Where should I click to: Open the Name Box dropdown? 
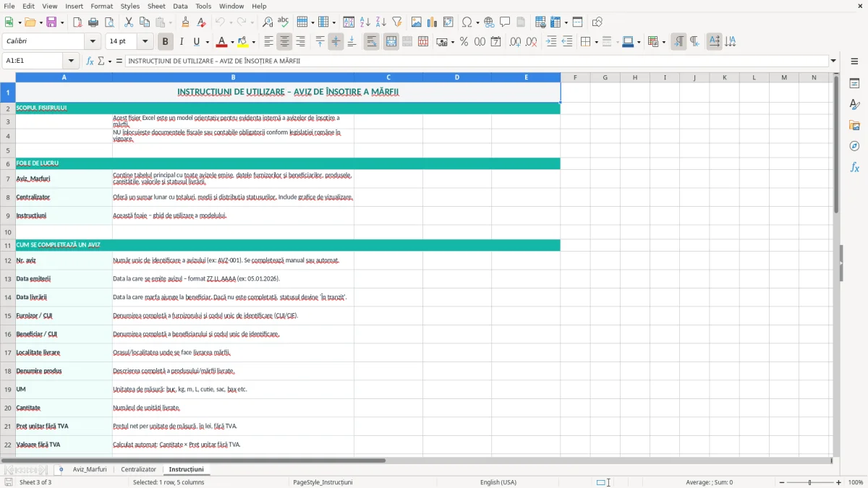(x=72, y=61)
